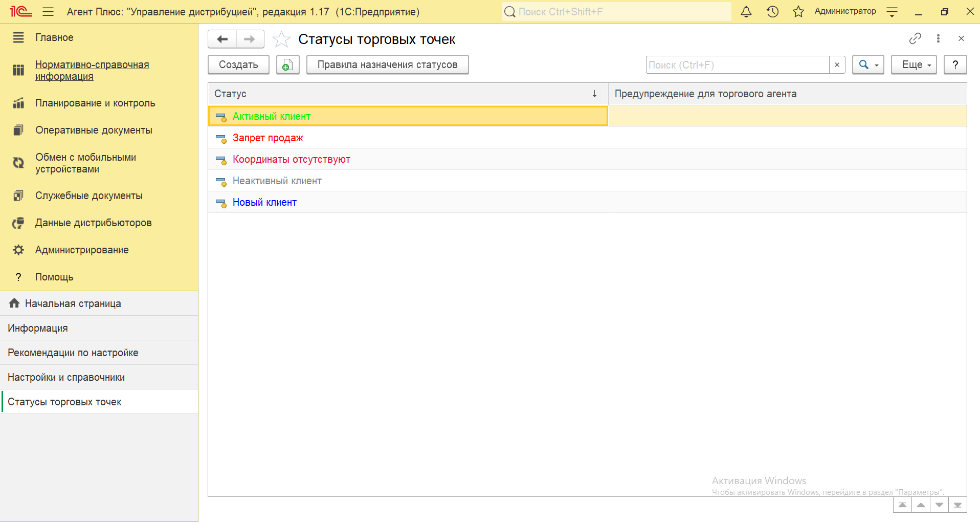Open Данные дистрибьюторов section
Viewport: 980px width, 522px height.
99,223
